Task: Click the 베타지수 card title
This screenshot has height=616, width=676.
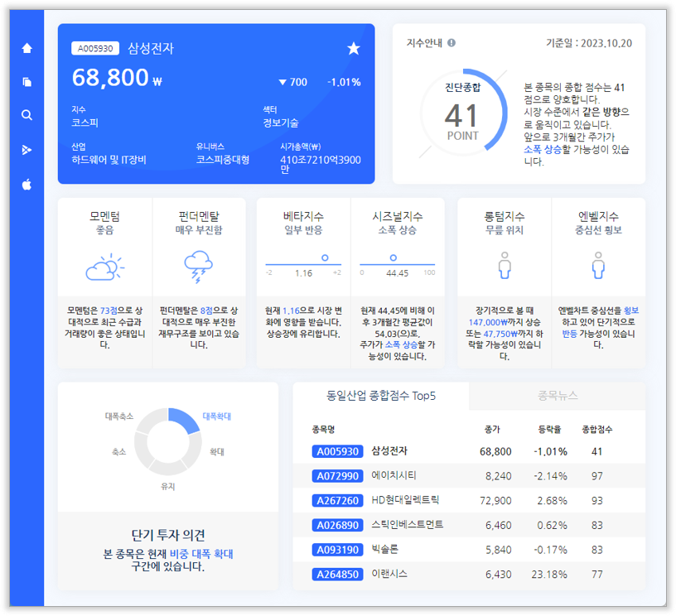Action: click(303, 216)
